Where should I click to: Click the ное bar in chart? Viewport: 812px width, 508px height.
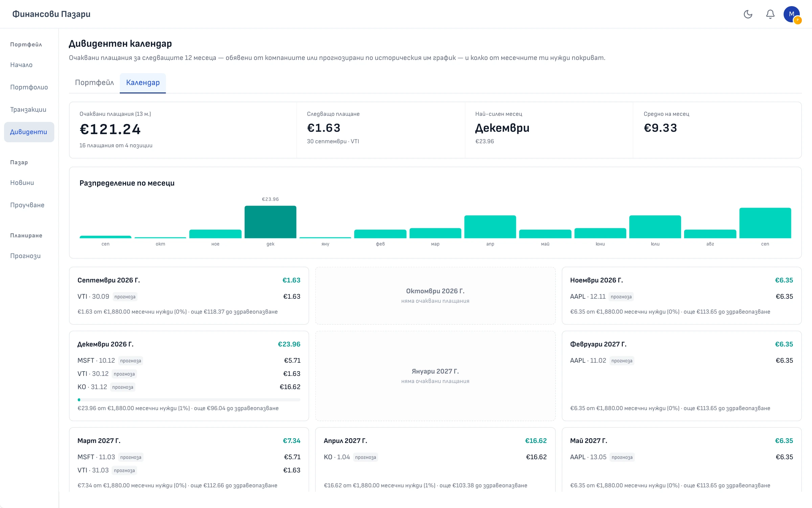[216, 234]
